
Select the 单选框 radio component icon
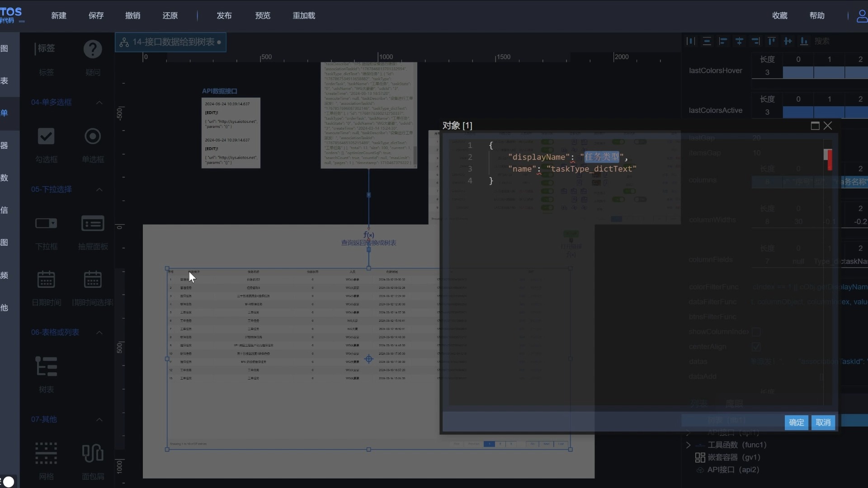(92, 136)
